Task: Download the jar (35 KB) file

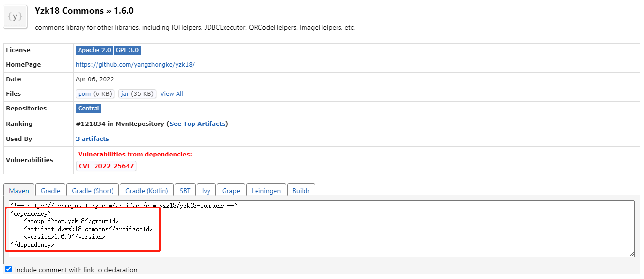Action: coord(137,94)
